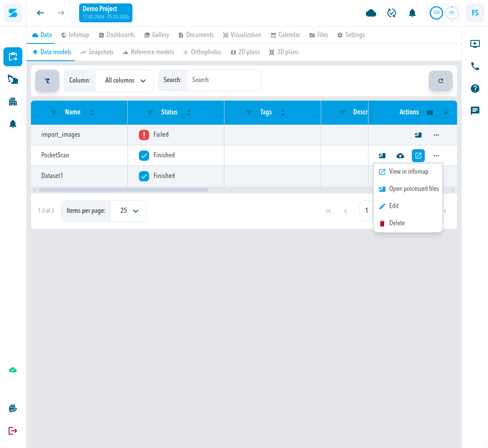Click the 0% progress indicator
This screenshot has width=488, height=448.
tap(452, 13)
